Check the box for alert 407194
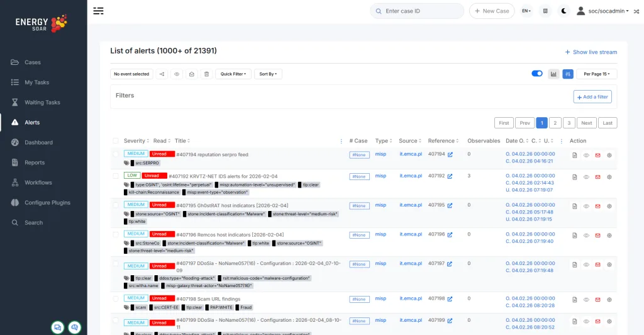This screenshot has width=644, height=335. (x=115, y=154)
